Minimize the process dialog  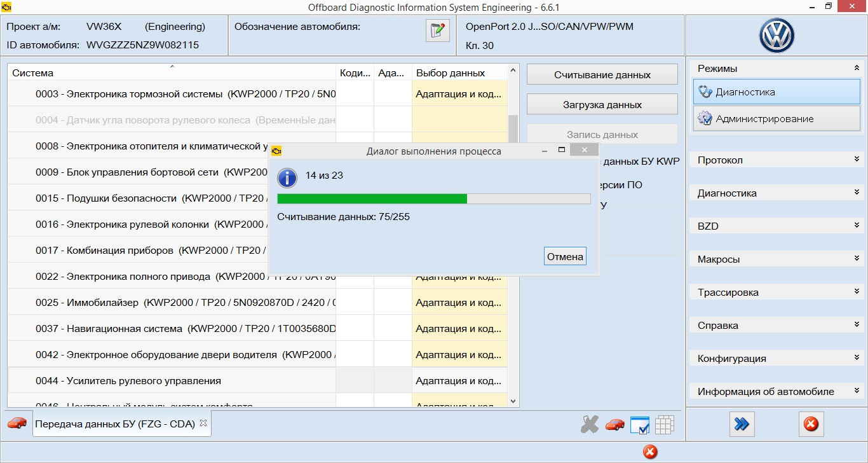(x=545, y=151)
